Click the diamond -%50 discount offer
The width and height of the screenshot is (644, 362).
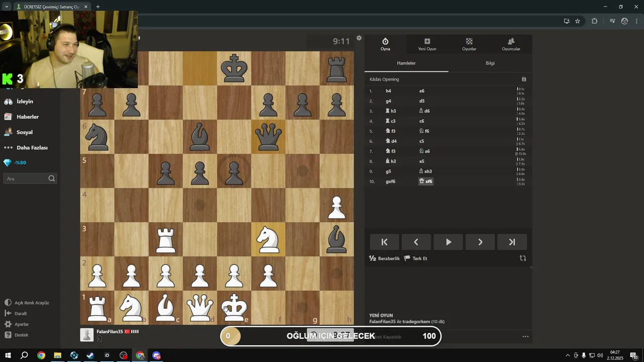point(15,163)
